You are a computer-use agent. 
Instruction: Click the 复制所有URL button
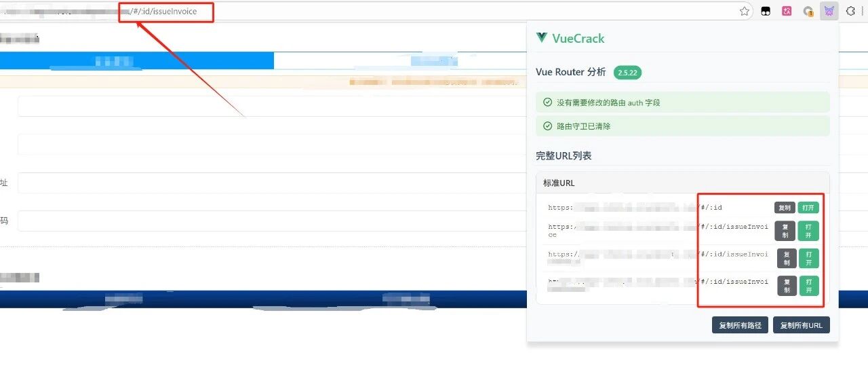pos(801,325)
